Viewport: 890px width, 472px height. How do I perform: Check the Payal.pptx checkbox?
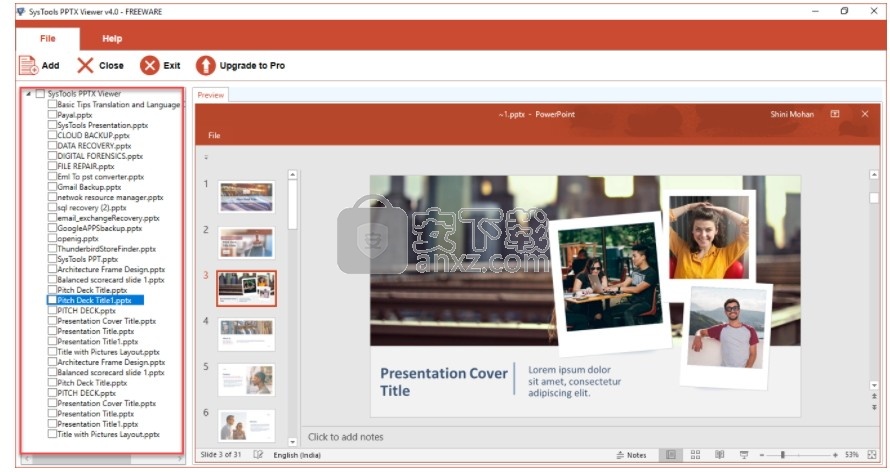pyautogui.click(x=52, y=115)
